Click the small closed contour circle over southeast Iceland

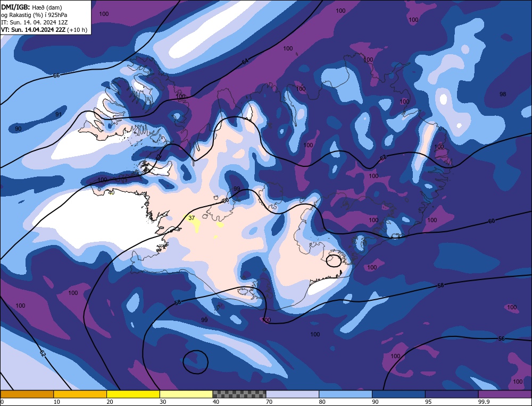pyautogui.click(x=334, y=260)
